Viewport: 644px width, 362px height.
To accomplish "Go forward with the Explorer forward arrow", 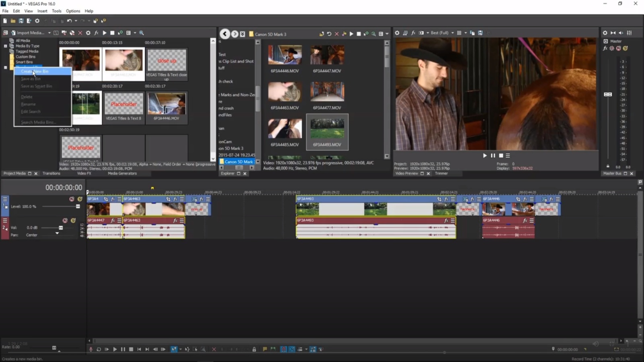I will tap(235, 34).
